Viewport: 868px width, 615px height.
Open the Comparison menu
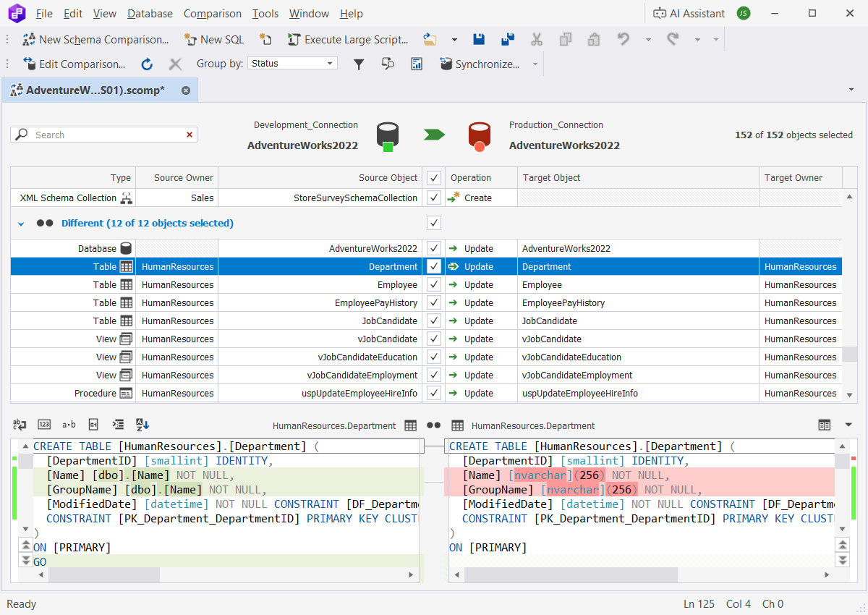pyautogui.click(x=212, y=13)
